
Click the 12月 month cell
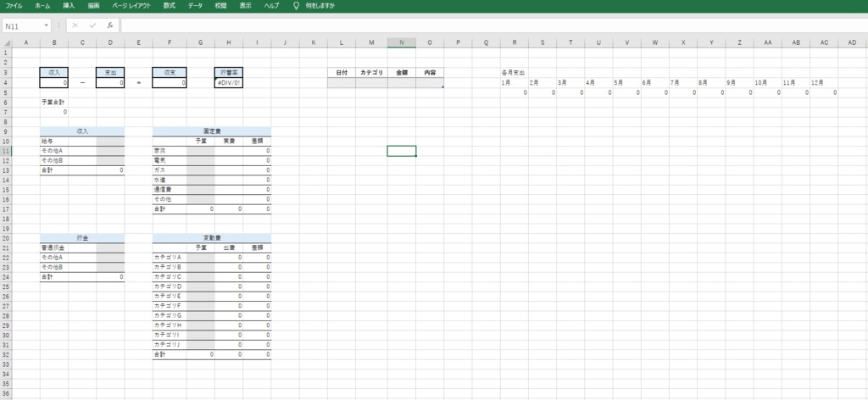(824, 82)
